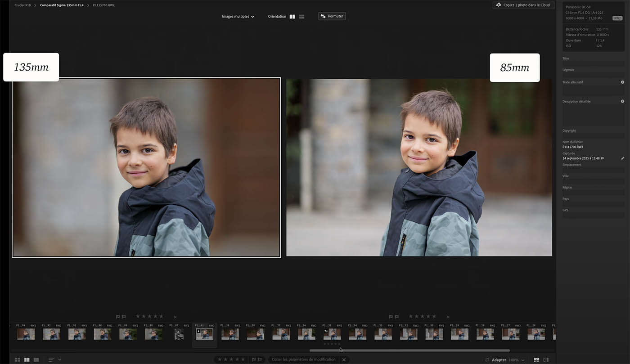
Task: Show or hide the filmstrip icon
Action: (536, 360)
